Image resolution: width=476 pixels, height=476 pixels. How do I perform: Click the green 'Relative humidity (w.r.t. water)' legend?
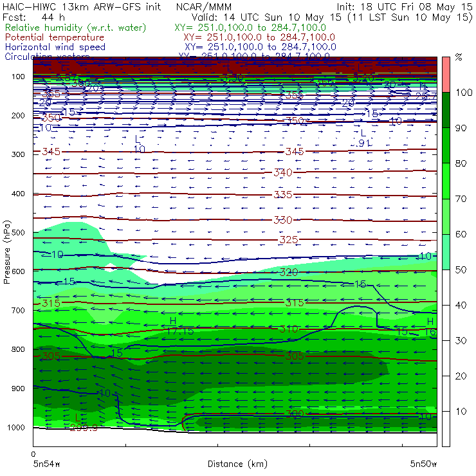tap(76, 28)
